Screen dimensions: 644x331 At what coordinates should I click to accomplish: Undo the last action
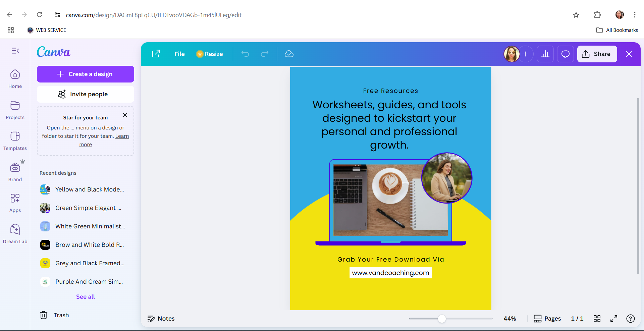tap(245, 54)
